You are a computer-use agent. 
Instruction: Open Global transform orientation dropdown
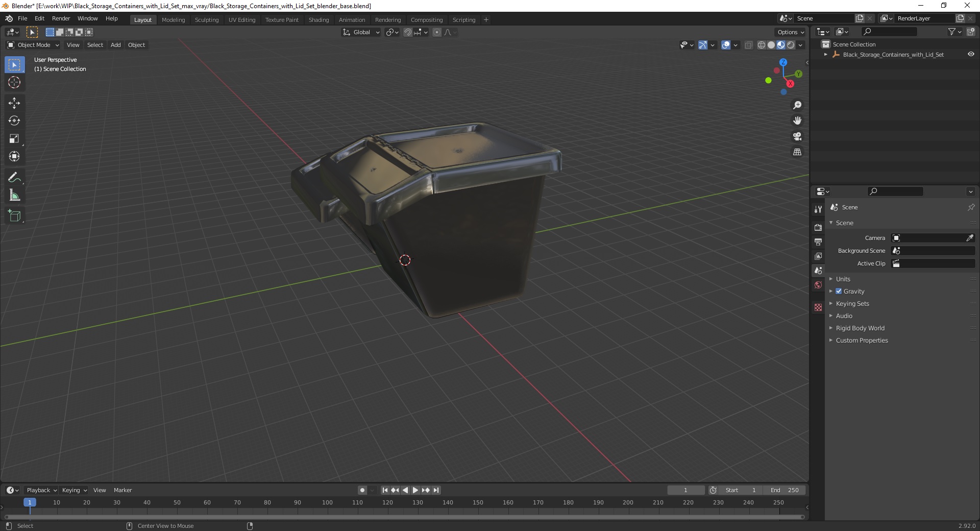coord(361,32)
